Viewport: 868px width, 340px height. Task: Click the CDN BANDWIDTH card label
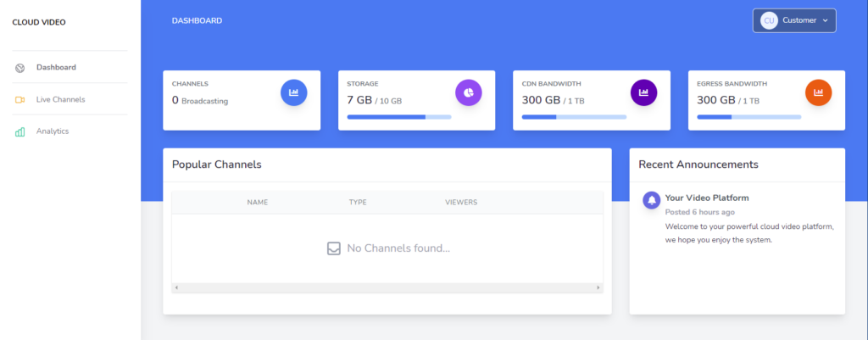(551, 84)
